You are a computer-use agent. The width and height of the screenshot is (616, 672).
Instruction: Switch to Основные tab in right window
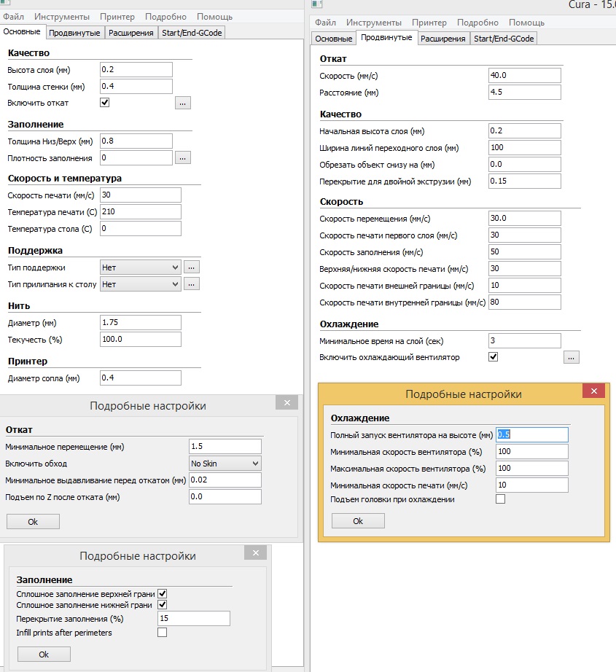pyautogui.click(x=333, y=39)
